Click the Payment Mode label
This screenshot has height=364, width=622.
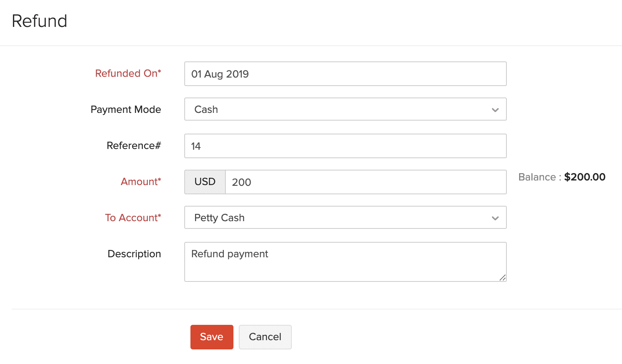point(126,109)
